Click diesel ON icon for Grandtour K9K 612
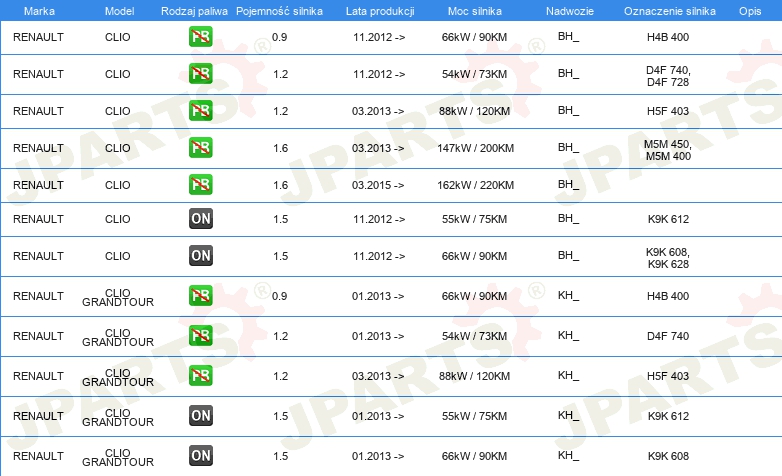The image size is (782, 476). pos(200,415)
